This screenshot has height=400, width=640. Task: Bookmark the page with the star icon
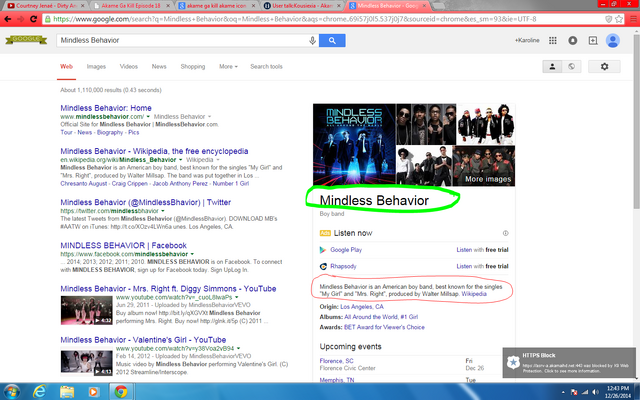[619, 19]
